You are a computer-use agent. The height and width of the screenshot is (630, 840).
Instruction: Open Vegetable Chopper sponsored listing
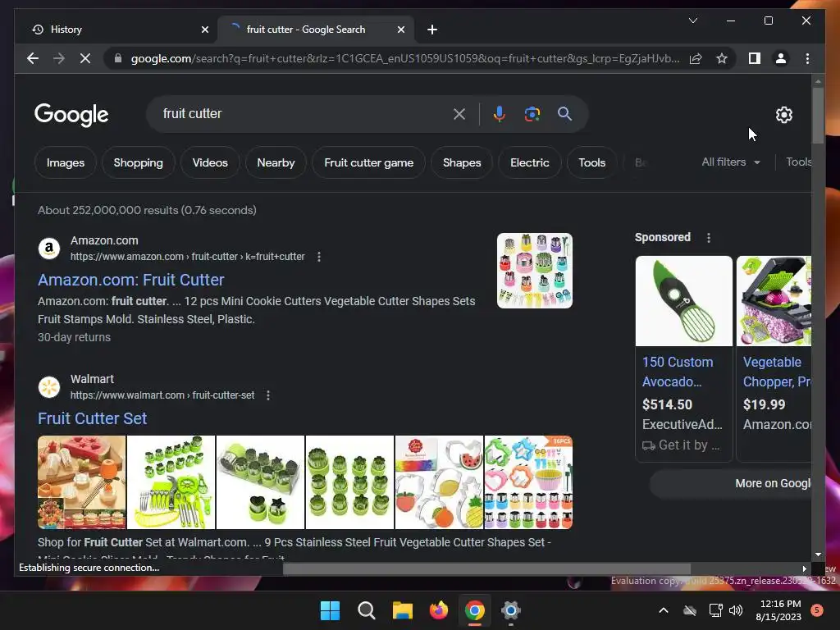point(776,372)
